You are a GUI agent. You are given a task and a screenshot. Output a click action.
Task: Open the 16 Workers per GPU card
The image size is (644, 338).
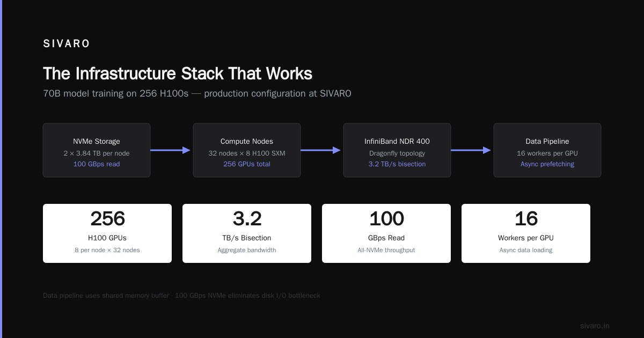point(526,233)
